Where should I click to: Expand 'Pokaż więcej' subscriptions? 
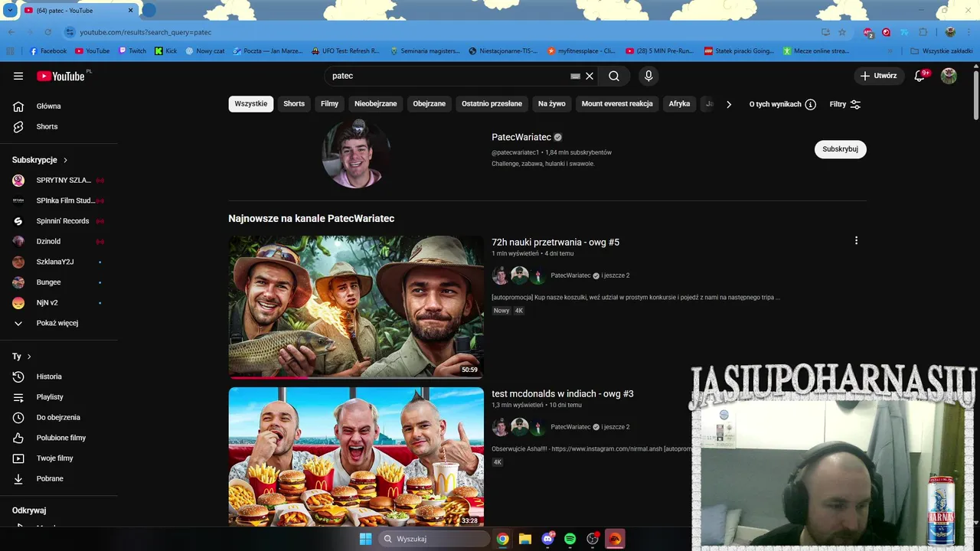pos(59,323)
